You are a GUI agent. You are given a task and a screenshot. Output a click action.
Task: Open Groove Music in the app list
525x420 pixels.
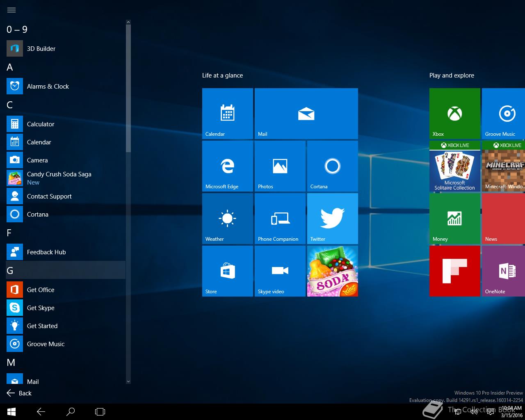tap(66, 344)
